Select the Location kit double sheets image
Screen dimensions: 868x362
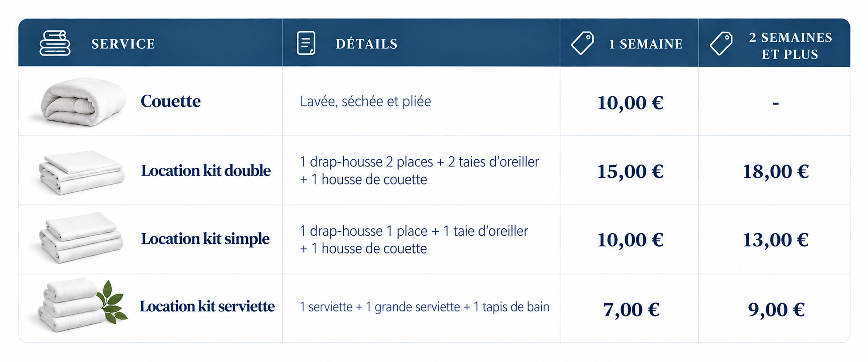click(81, 172)
